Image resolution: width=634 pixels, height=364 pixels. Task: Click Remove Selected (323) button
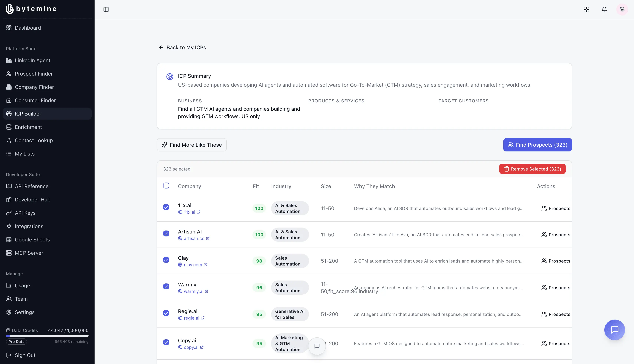[532, 169]
